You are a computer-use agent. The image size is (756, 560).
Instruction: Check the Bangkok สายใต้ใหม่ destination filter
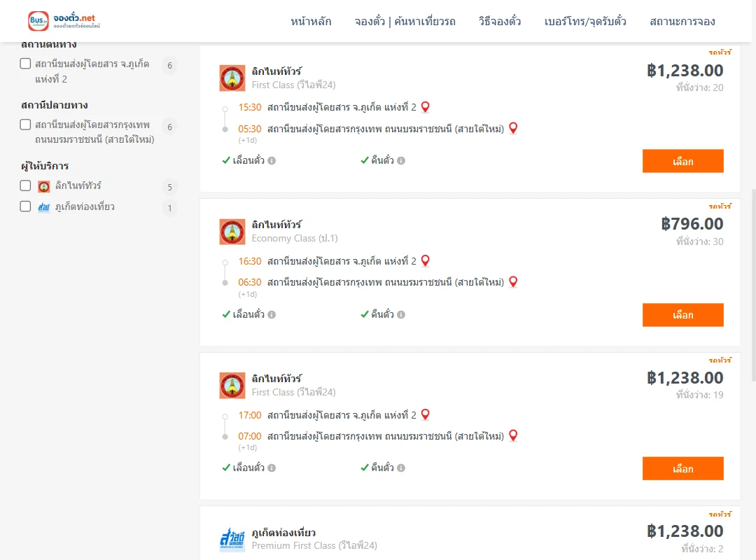pyautogui.click(x=26, y=125)
